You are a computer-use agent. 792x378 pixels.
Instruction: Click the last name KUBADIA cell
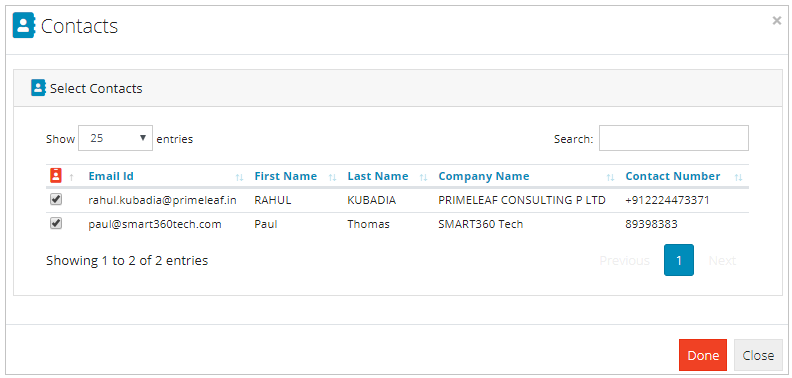point(372,200)
